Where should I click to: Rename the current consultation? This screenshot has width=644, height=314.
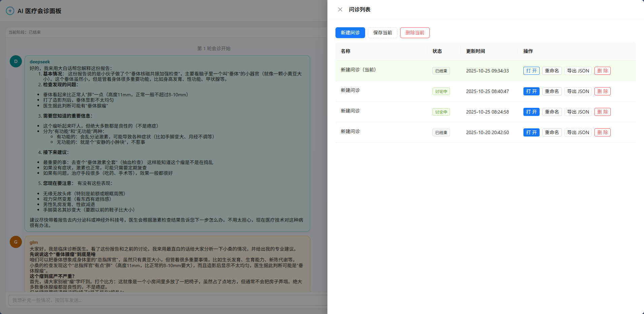coord(552,71)
